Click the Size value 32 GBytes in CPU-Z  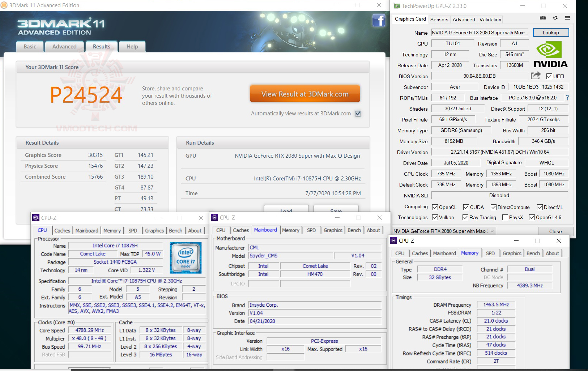tap(440, 277)
